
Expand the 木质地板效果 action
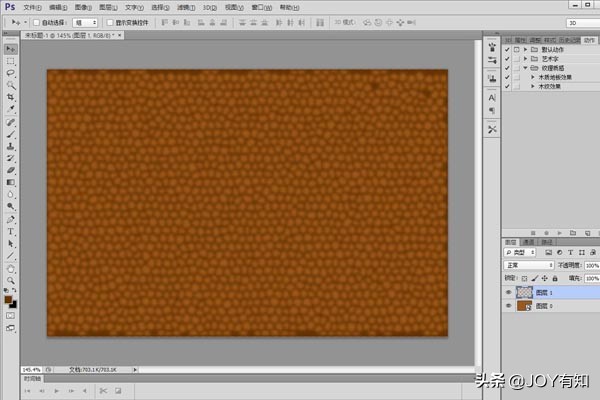coord(533,77)
